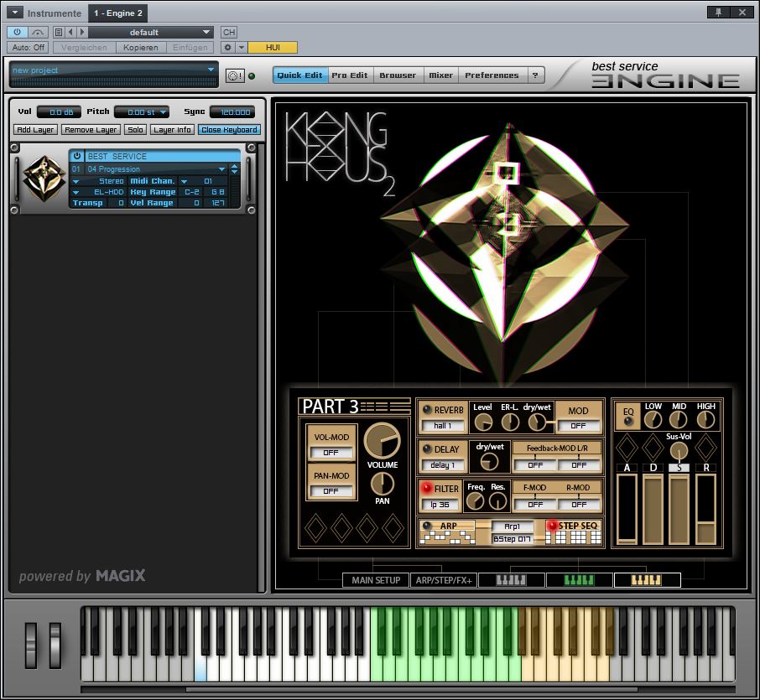
Task: Adjust the EQ HIGH knob
Action: pyautogui.click(x=705, y=419)
